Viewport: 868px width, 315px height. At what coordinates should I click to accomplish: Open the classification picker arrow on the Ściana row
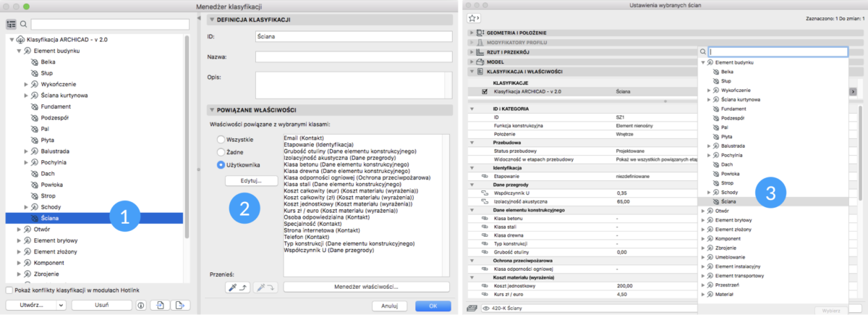[852, 92]
